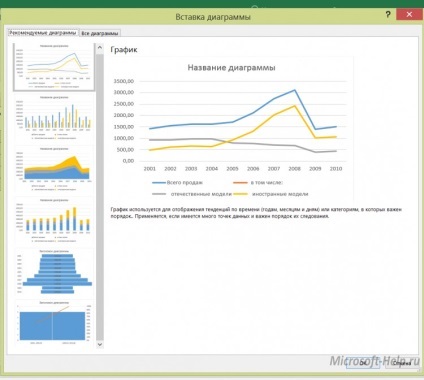Click the 'отечественные модели' legend entry
The width and height of the screenshot is (424, 380).
(x=192, y=194)
